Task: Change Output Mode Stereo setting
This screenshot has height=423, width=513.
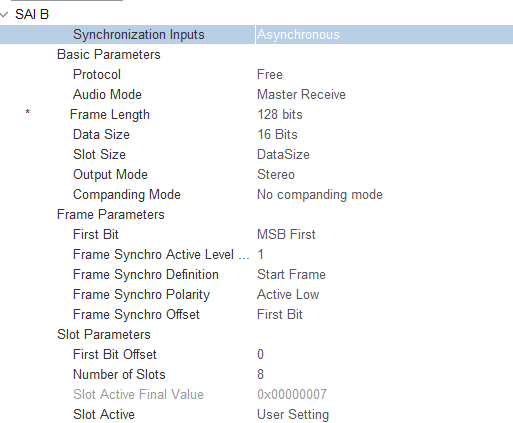Action: (276, 175)
